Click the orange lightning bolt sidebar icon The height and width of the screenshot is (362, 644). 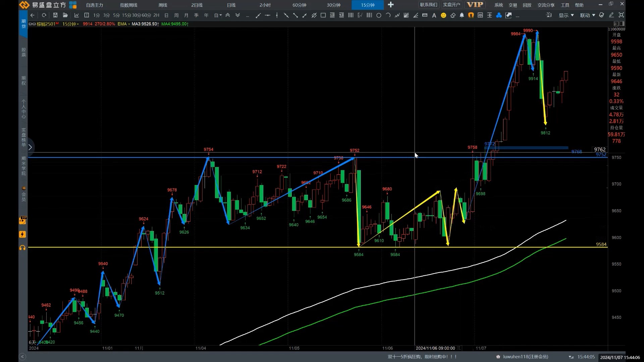pos(22,234)
